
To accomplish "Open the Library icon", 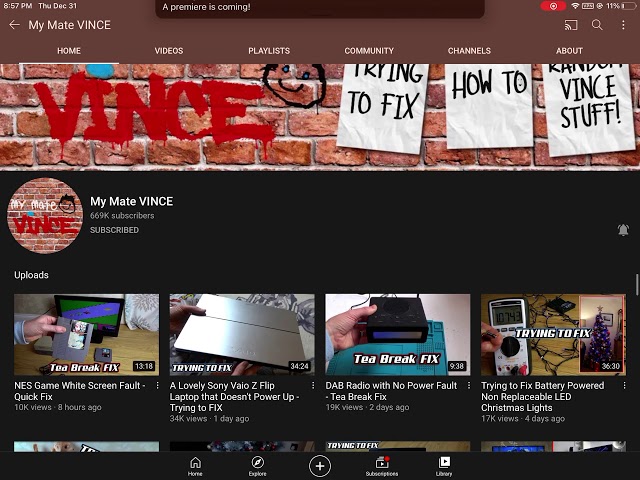I will pyautogui.click(x=444, y=466).
